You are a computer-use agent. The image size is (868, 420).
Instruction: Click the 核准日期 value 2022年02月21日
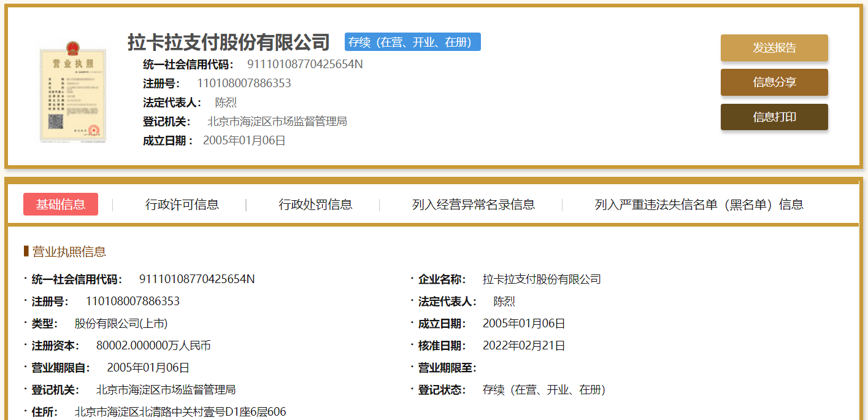click(524, 346)
